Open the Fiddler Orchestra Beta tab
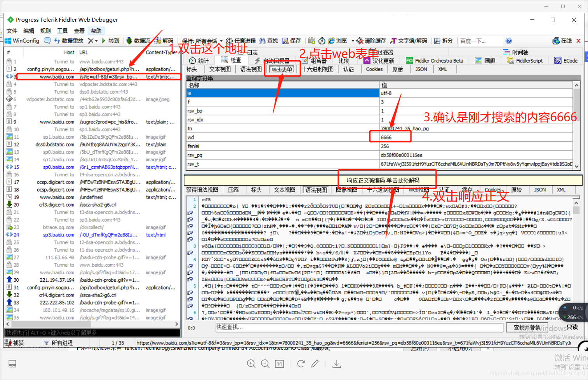588x380 pixels. click(x=435, y=61)
